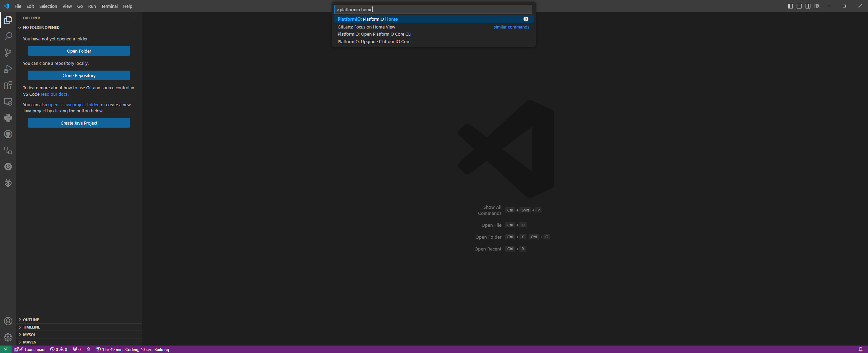
Task: Click the gear icon on the PlatformIO Home command
Action: 526,19
